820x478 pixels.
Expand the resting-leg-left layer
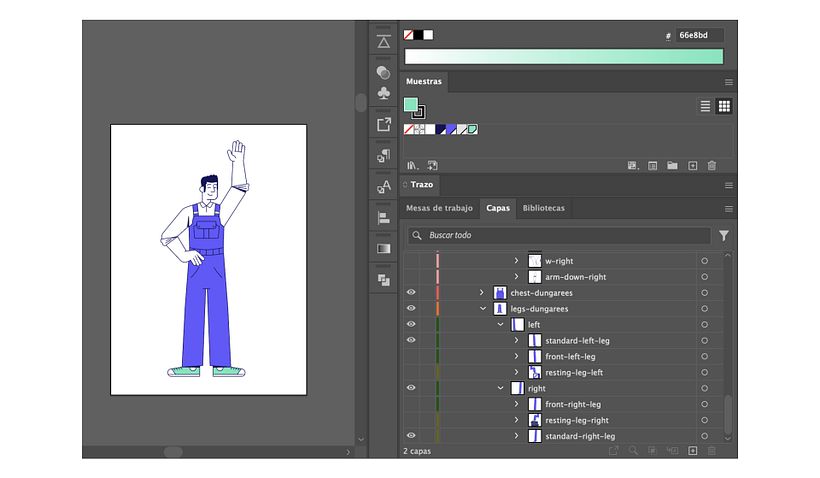[x=516, y=372]
